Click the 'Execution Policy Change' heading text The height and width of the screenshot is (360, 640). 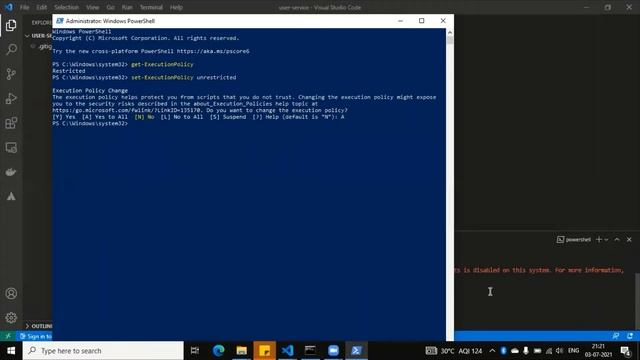(x=90, y=90)
